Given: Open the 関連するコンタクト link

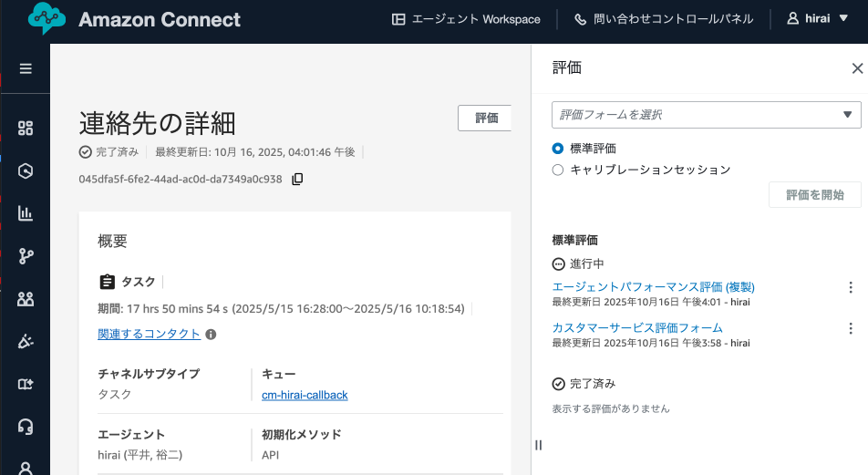Looking at the screenshot, I should click(149, 334).
